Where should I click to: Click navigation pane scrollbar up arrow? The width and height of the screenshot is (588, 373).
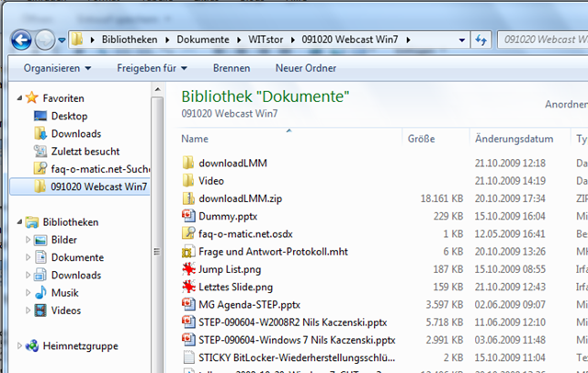coord(157,89)
